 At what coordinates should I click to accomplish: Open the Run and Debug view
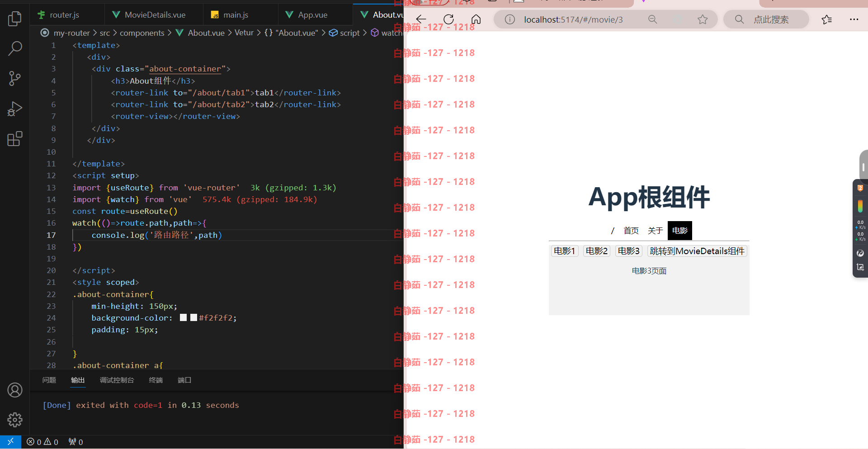[x=15, y=109]
